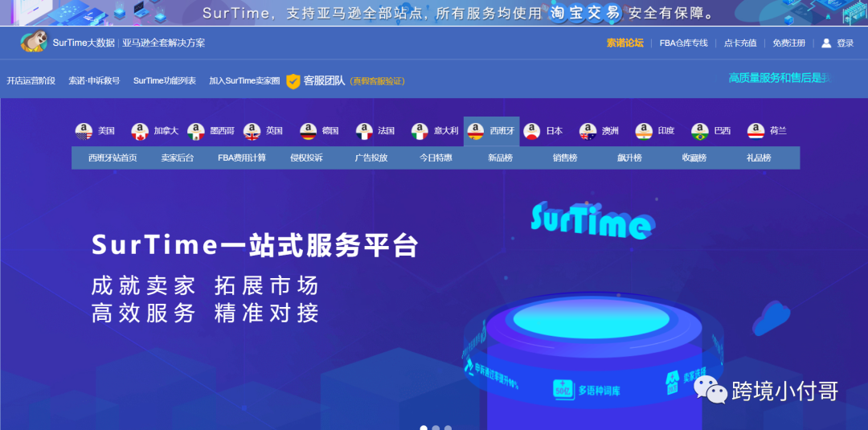The height and width of the screenshot is (430, 868).
Task: Click the 亚马逊全套解决方案 header text
Action: [x=163, y=43]
